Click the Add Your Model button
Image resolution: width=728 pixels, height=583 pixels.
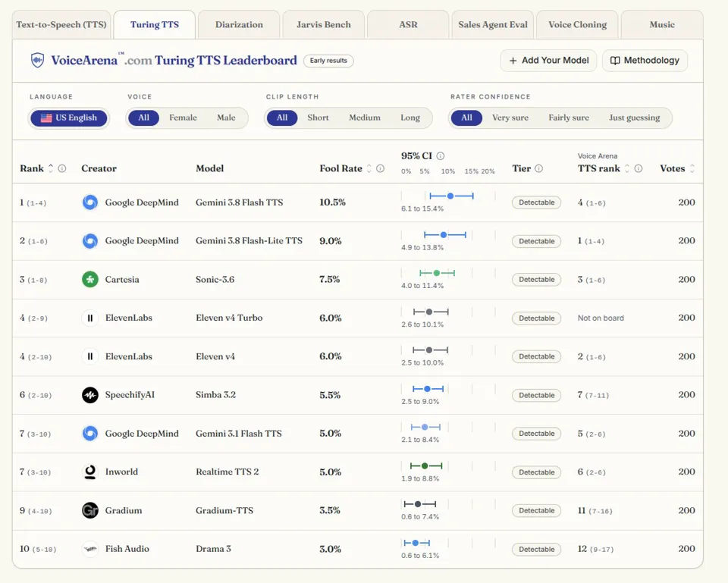point(548,61)
